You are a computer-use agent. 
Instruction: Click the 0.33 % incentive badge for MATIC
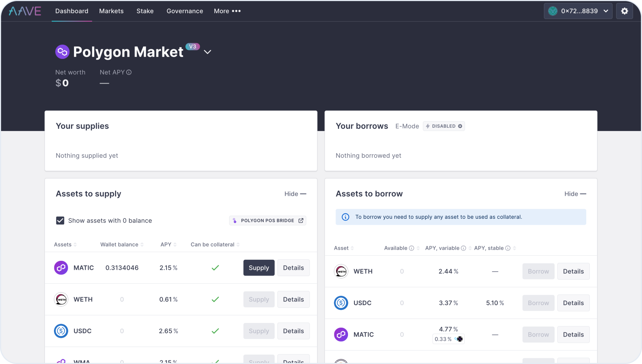pyautogui.click(x=448, y=339)
